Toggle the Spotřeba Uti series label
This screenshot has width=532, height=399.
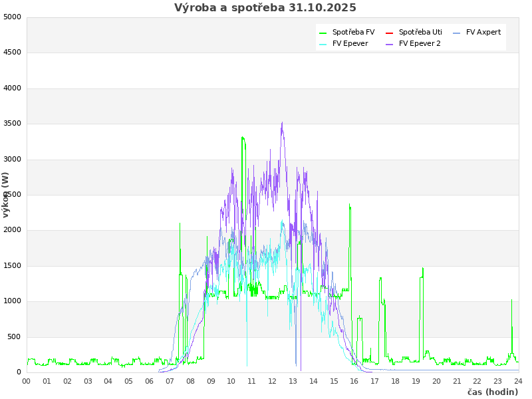click(420, 33)
